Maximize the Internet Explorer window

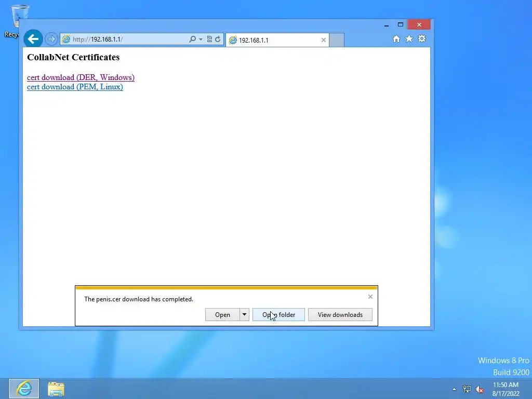(x=401, y=24)
